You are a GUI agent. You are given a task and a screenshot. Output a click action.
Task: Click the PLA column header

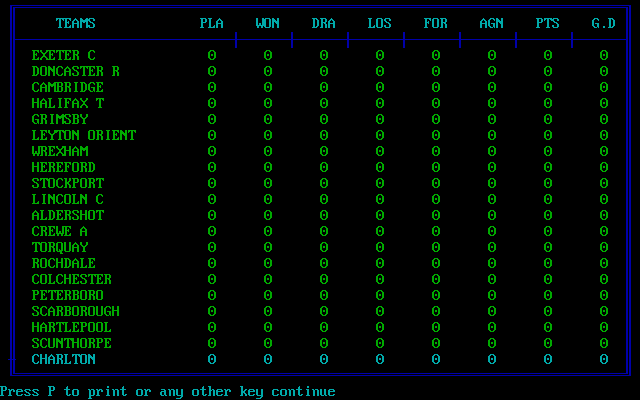click(211, 23)
